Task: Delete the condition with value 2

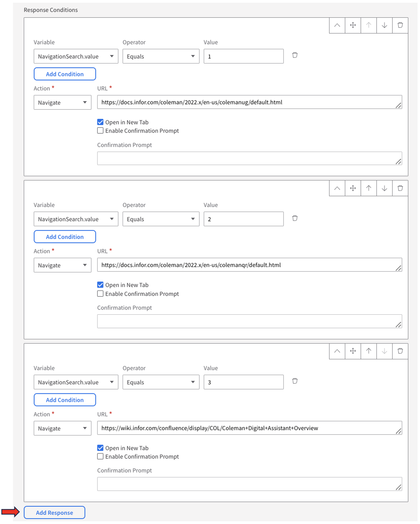Action: point(295,218)
